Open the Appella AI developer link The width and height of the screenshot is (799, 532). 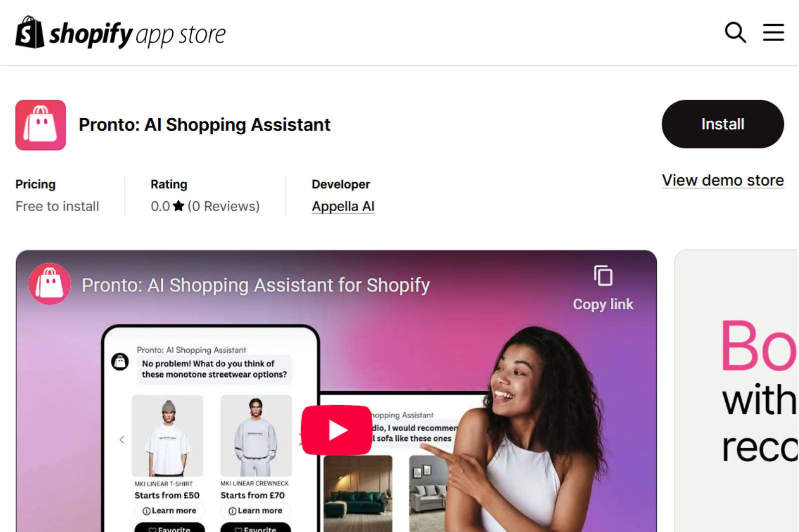tap(343, 206)
